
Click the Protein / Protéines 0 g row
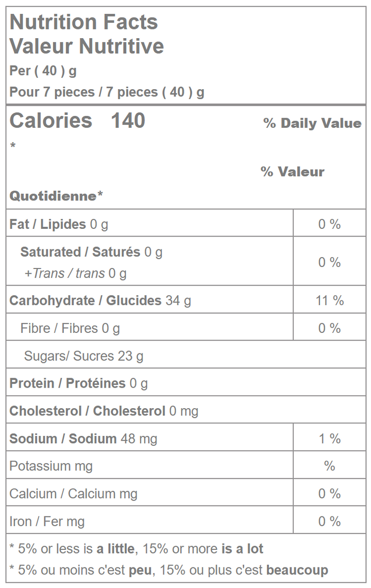(78, 383)
